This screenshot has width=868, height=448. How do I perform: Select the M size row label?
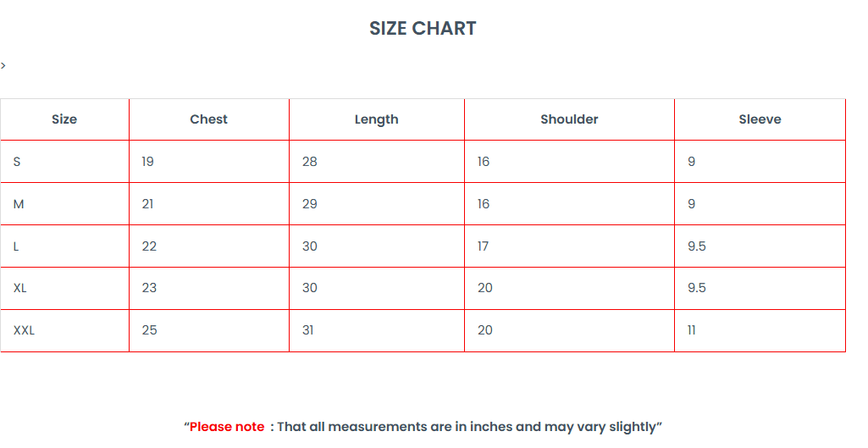click(x=19, y=204)
